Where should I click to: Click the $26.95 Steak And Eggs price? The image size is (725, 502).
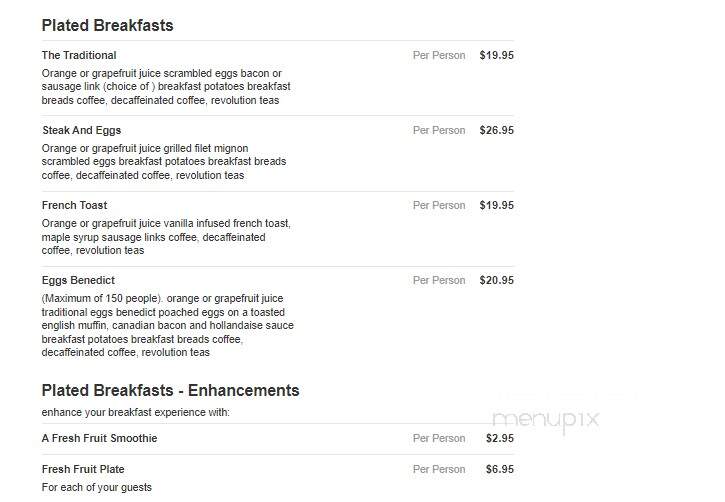pyautogui.click(x=497, y=130)
